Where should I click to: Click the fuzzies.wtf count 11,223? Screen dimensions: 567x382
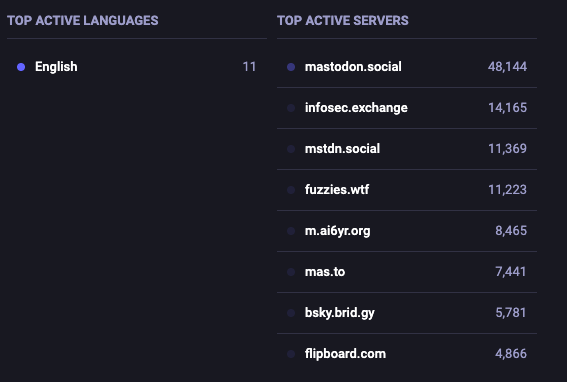tap(507, 190)
